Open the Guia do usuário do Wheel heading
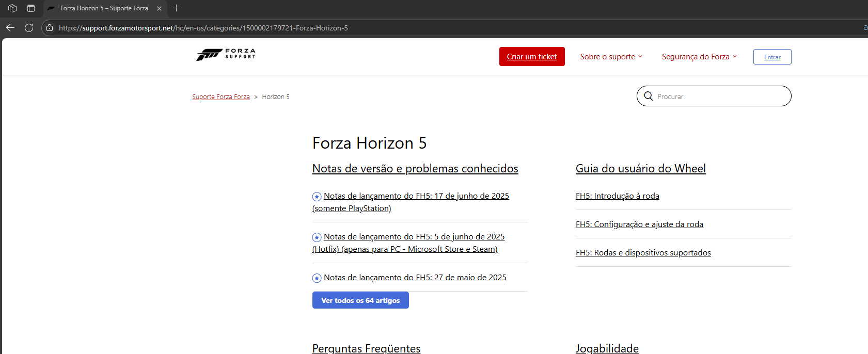This screenshot has width=868, height=354. coord(641,169)
